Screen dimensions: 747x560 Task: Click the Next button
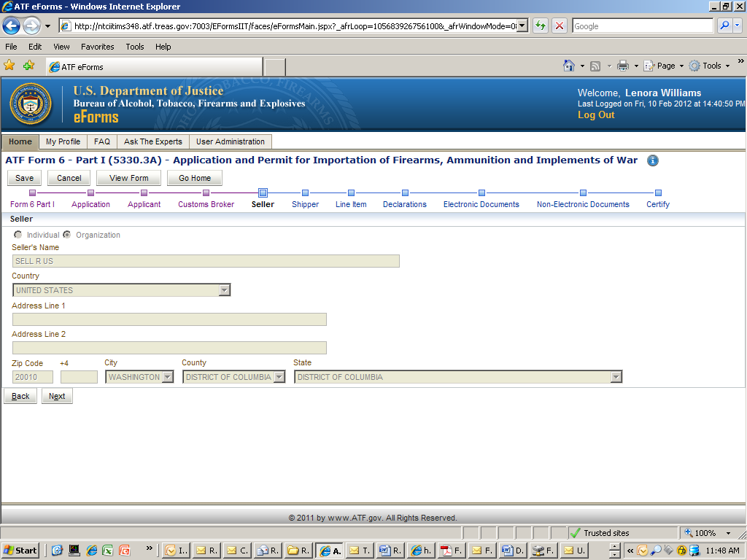click(x=57, y=396)
